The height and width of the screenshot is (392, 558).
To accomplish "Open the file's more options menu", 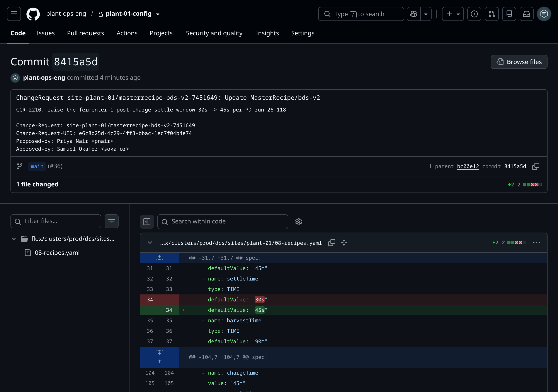I will 536,243.
